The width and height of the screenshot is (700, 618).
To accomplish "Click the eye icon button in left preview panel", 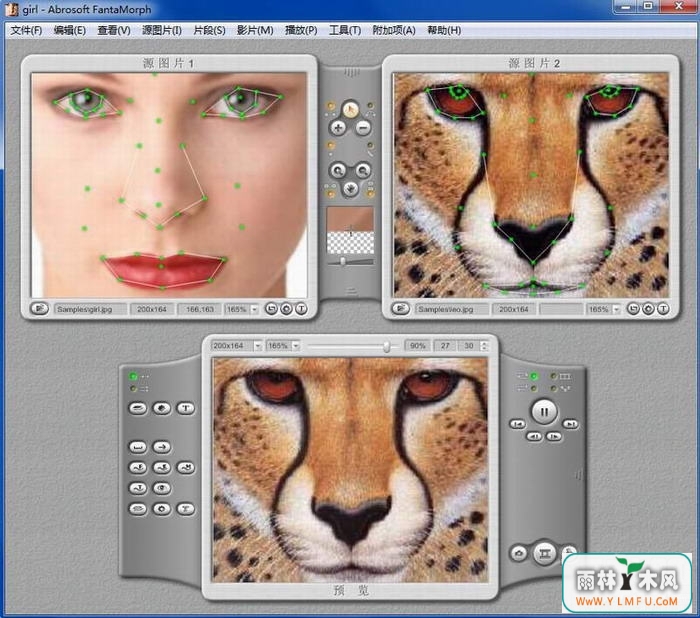I will pyautogui.click(x=162, y=488).
